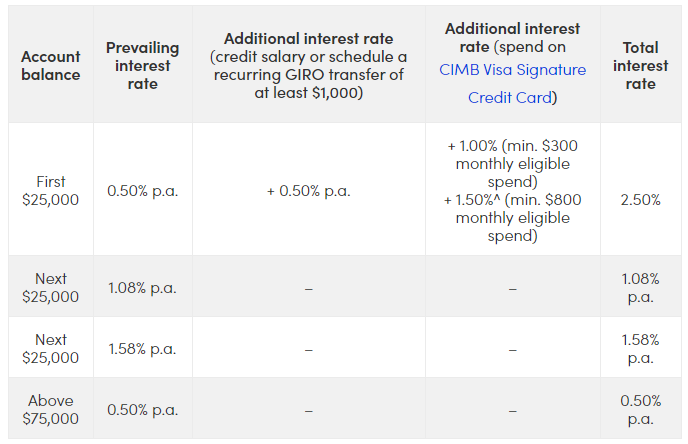
Task: Click the +1.50%^ min. $800 spend text
Action: (x=512, y=218)
